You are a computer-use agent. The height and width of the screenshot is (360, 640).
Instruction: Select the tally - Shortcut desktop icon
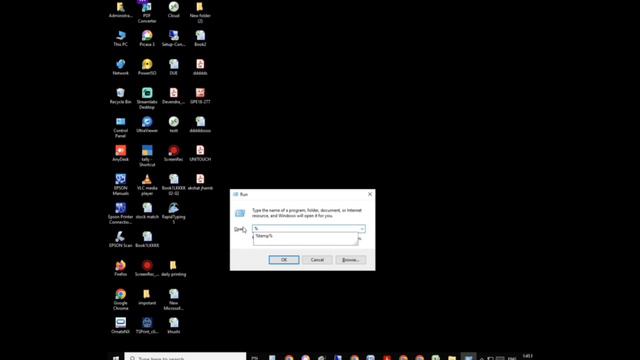pyautogui.click(x=147, y=156)
